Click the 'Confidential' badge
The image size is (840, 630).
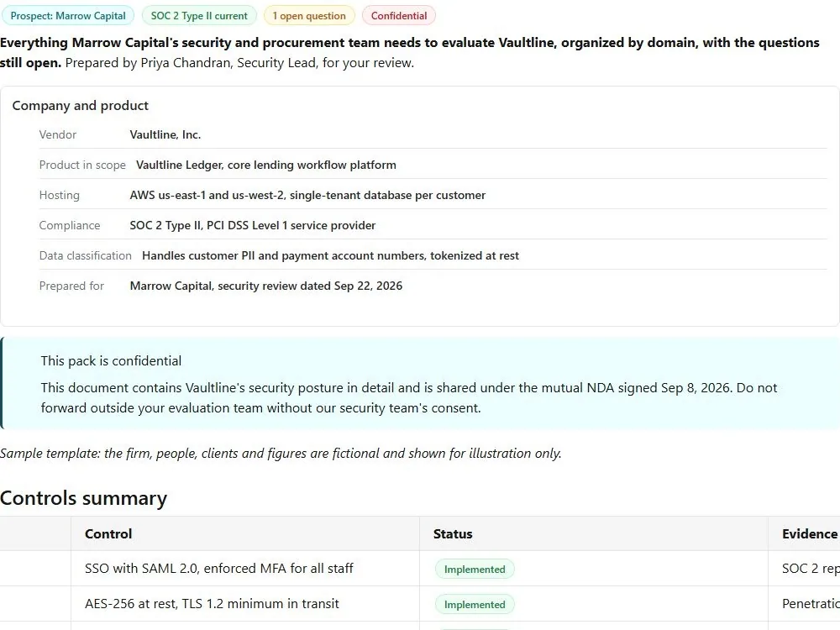tap(399, 15)
